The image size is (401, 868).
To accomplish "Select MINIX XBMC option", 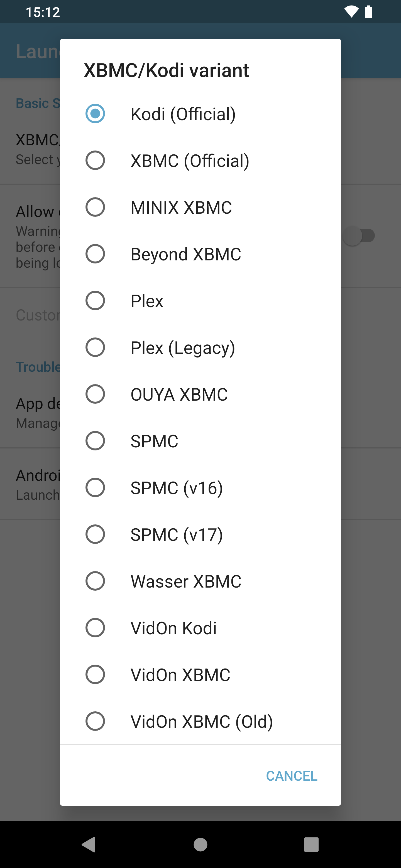I will click(95, 207).
